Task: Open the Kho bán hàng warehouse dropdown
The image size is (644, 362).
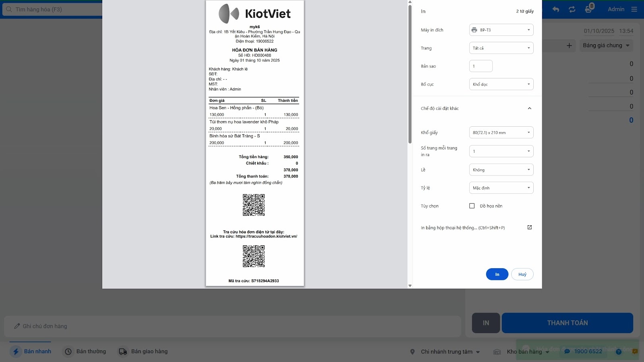Action: tap(528, 352)
